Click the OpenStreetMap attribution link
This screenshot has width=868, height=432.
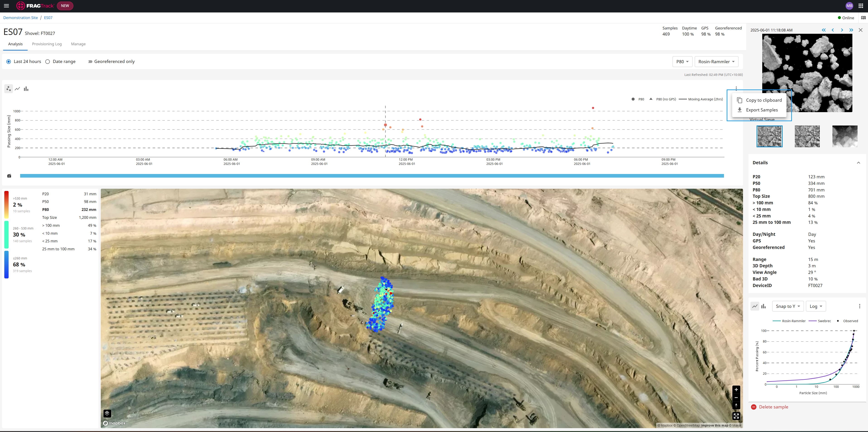(686, 426)
